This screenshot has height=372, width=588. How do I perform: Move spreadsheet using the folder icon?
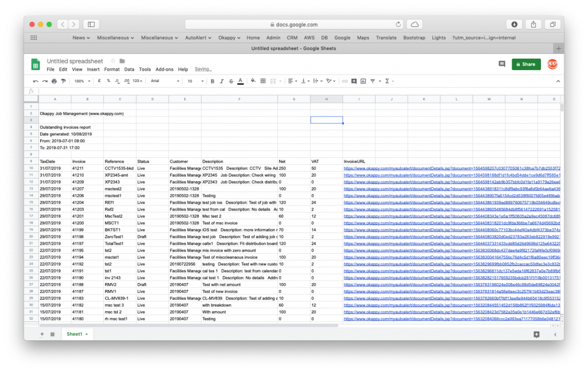pyautogui.click(x=122, y=61)
